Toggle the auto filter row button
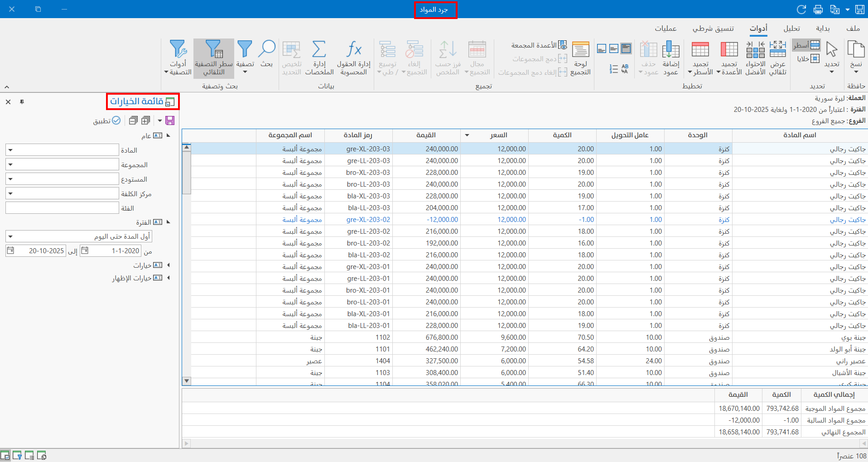This screenshot has height=462, width=868. (213, 58)
